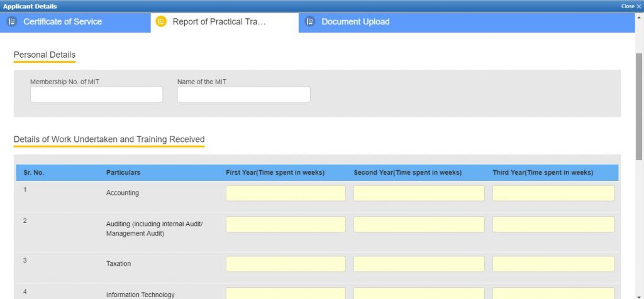Select Accounting second year weeks field

pos(419,193)
